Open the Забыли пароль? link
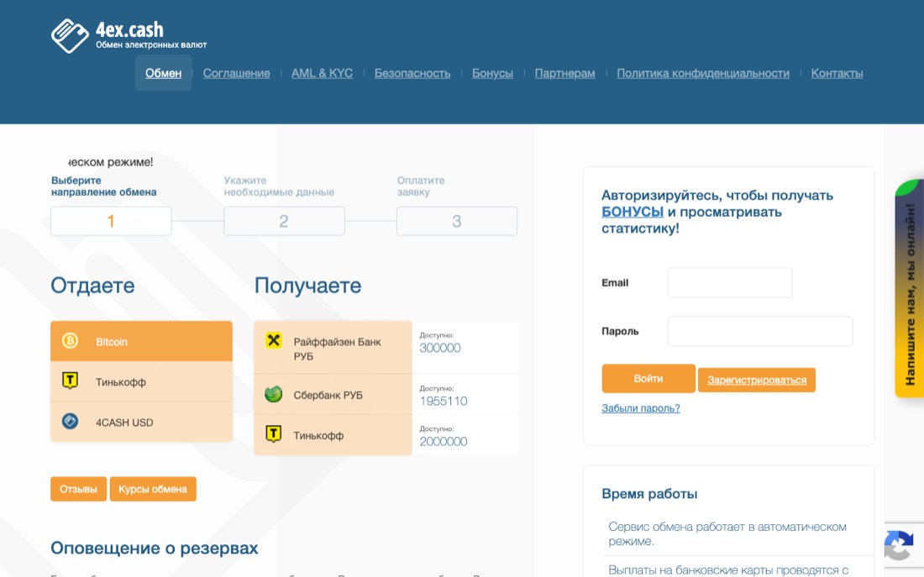The image size is (924, 577). 641,408
